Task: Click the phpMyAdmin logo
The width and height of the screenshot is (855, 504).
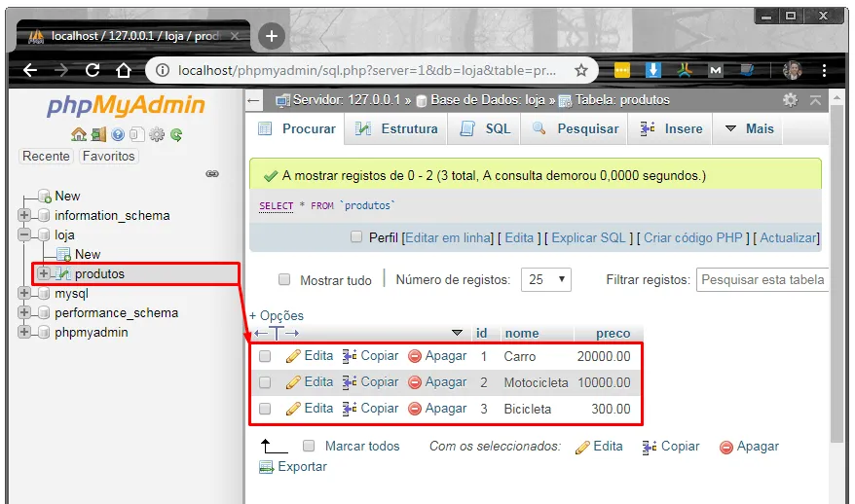Action: pos(126,105)
